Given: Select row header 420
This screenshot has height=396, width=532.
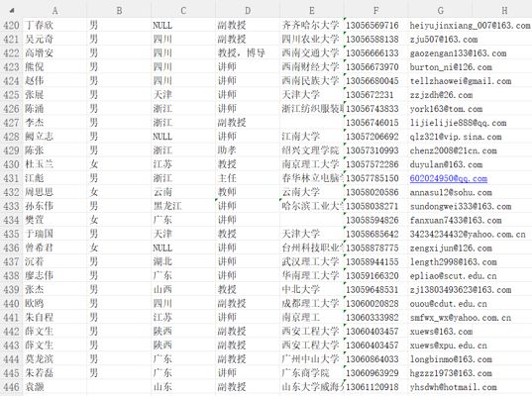Looking at the screenshot, I should [11, 25].
